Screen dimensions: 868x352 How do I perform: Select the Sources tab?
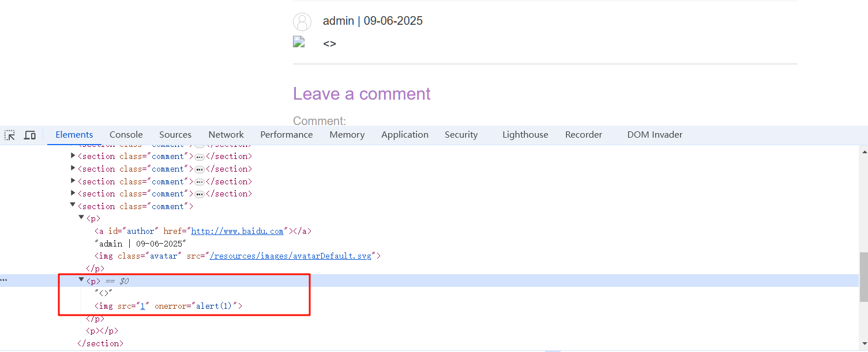(x=175, y=135)
